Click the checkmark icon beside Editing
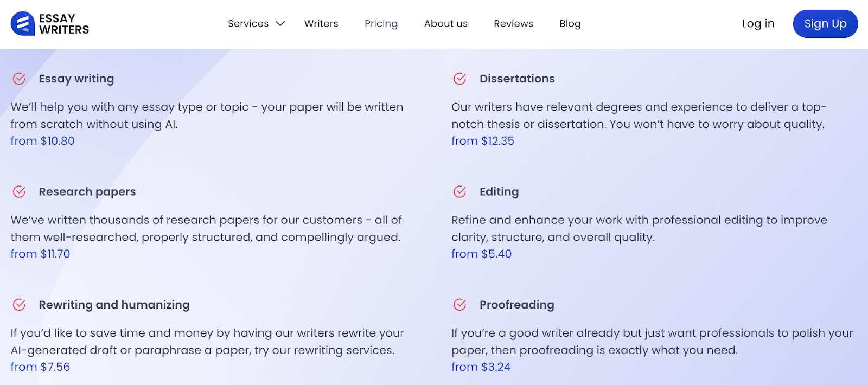 click(459, 191)
